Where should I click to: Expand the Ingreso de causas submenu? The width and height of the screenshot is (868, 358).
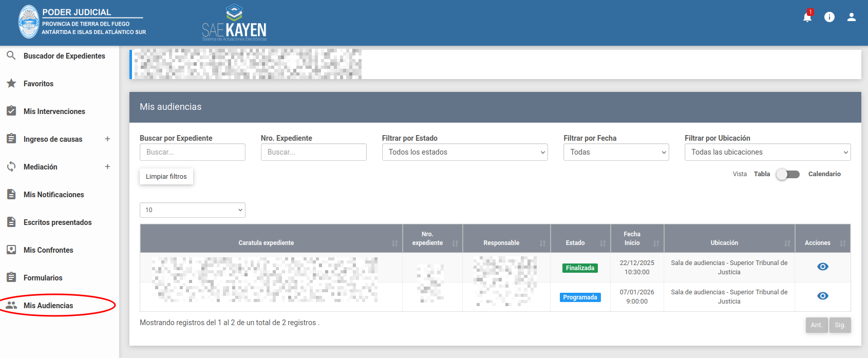click(107, 139)
